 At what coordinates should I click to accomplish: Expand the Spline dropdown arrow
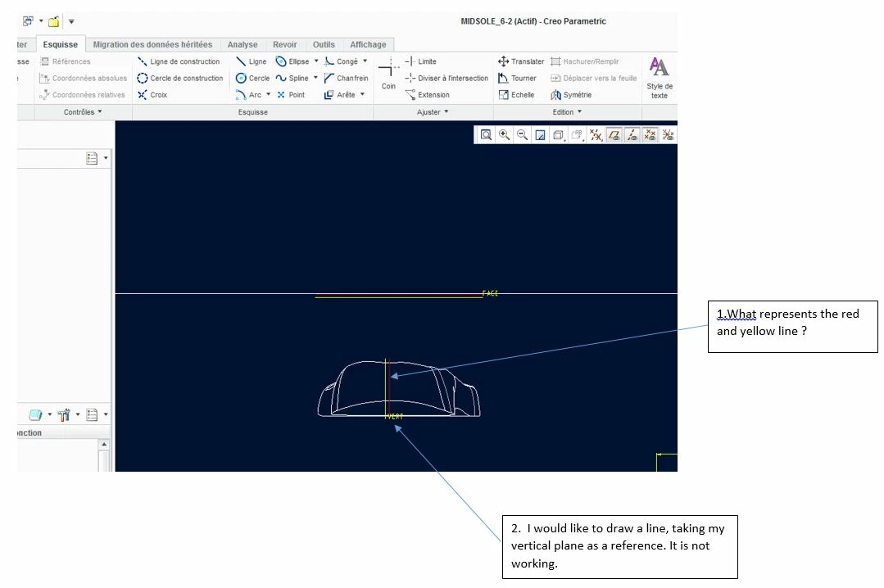coord(315,78)
